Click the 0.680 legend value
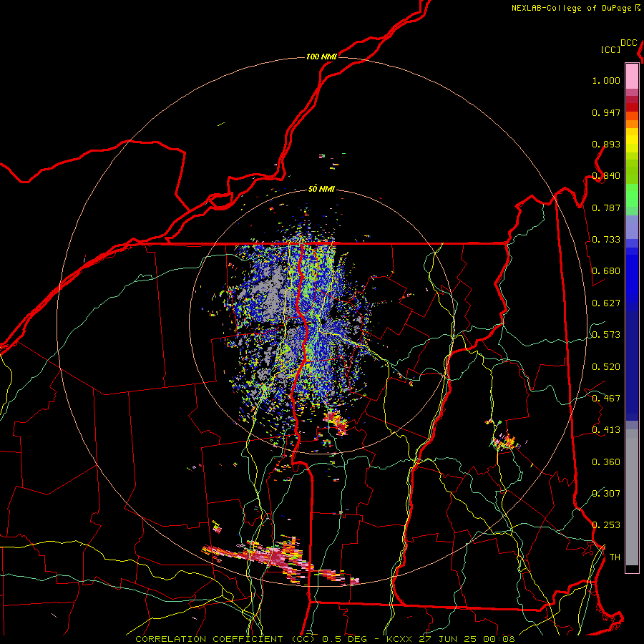This screenshot has height=644, width=644. [606, 271]
